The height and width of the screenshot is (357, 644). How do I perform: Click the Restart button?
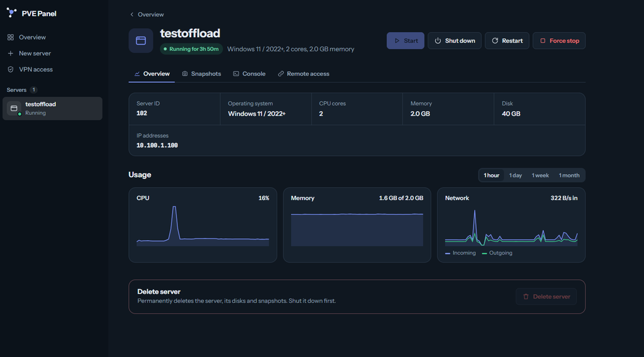[507, 41]
